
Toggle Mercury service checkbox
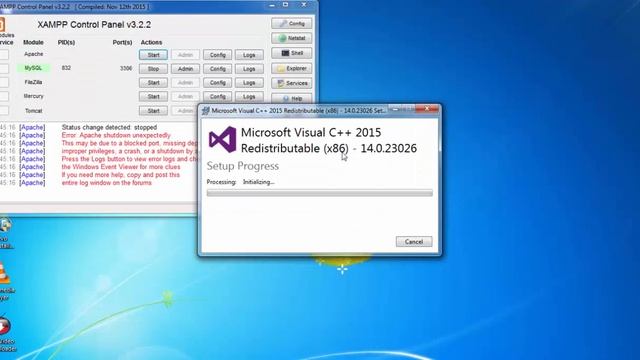coord(4,96)
